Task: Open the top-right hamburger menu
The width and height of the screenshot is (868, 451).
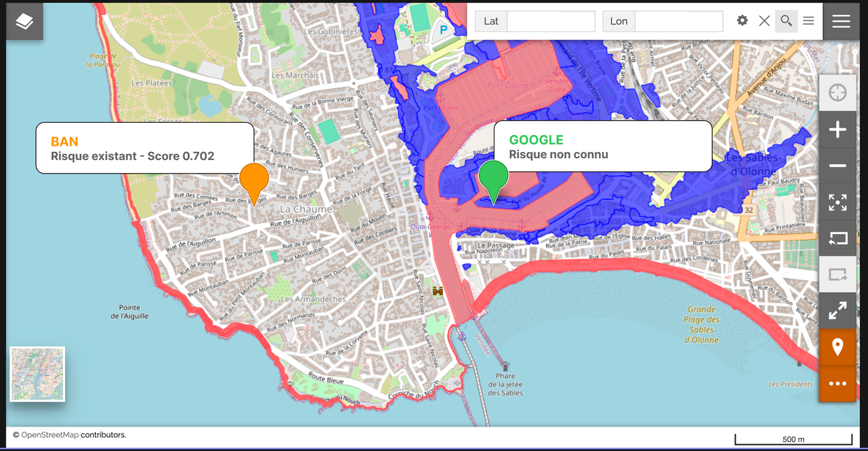Action: coord(841,21)
